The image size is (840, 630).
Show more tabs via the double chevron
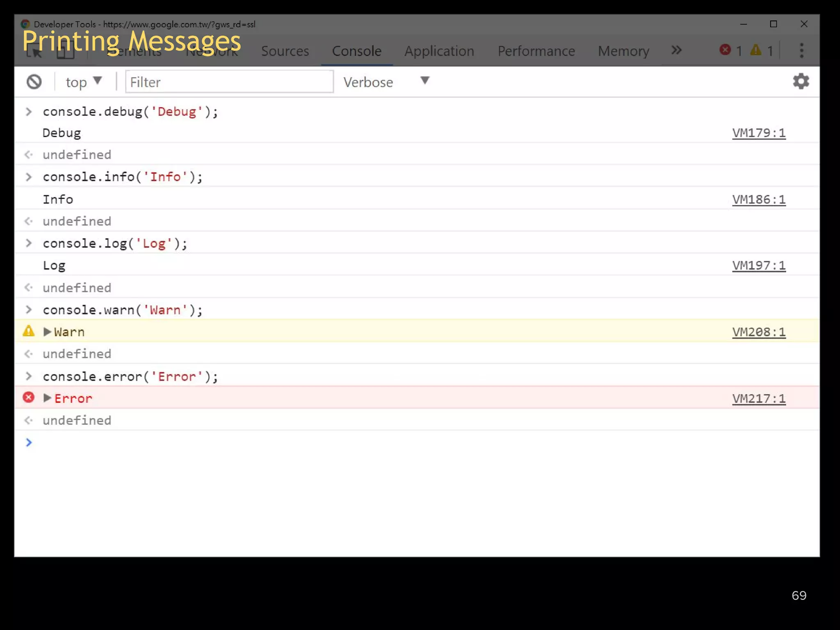tap(676, 50)
